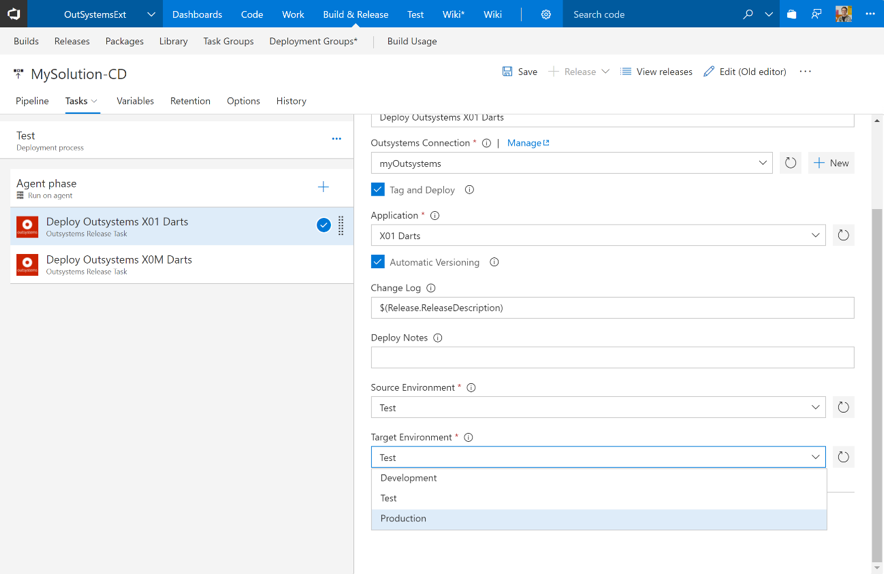The width and height of the screenshot is (884, 574).
Task: Switch to the History tab
Action: pos(291,101)
